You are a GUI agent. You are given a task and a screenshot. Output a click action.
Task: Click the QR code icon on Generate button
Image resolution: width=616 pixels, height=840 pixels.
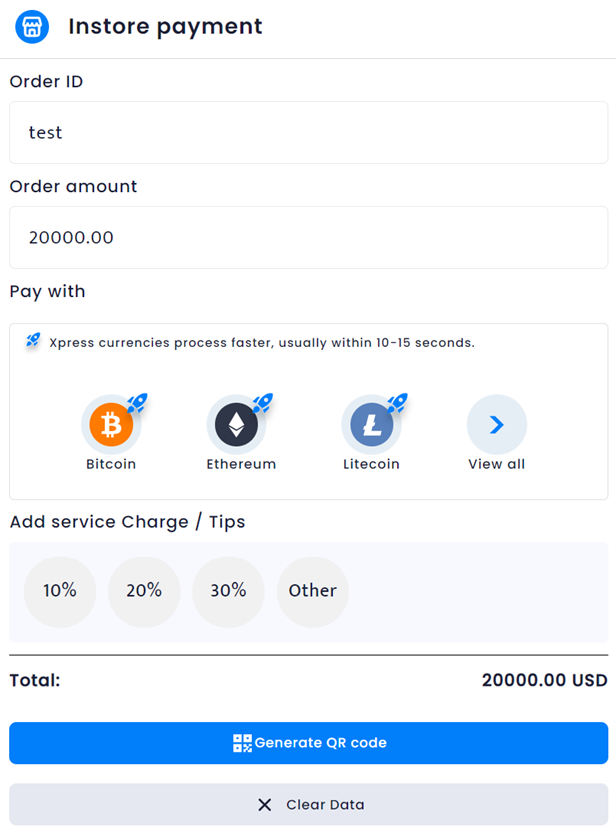point(242,743)
